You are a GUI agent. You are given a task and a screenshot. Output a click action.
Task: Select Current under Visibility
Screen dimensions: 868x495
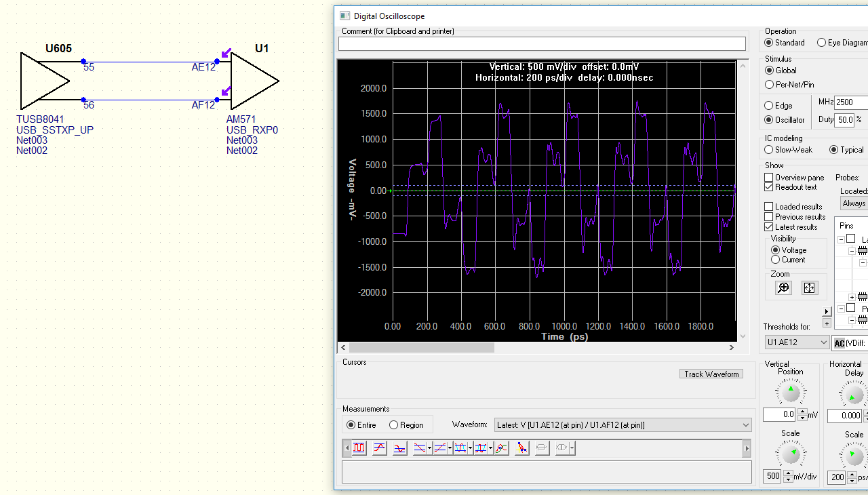click(x=776, y=260)
